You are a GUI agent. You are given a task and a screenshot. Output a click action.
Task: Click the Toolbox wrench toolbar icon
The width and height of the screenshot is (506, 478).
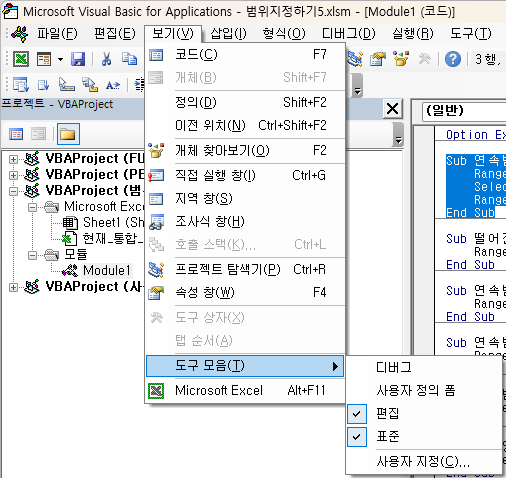(x=424, y=59)
